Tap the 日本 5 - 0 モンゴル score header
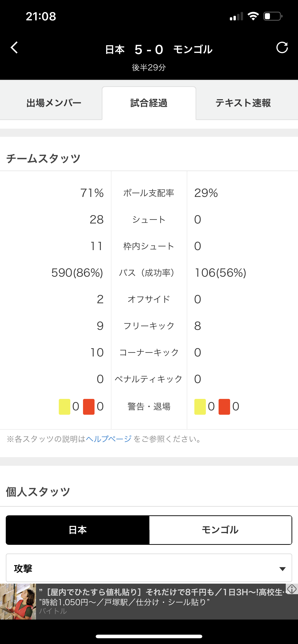Image resolution: width=298 pixels, height=644 pixels. 159,50
